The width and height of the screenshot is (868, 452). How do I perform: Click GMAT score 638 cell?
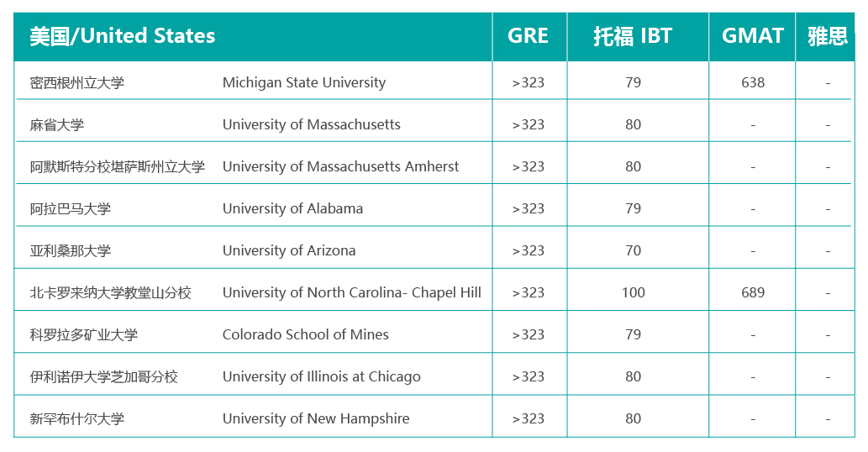(x=752, y=82)
